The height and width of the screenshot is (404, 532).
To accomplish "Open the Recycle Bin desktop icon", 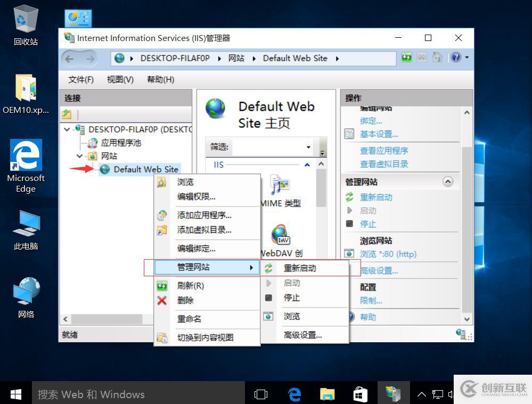I will pos(26,24).
